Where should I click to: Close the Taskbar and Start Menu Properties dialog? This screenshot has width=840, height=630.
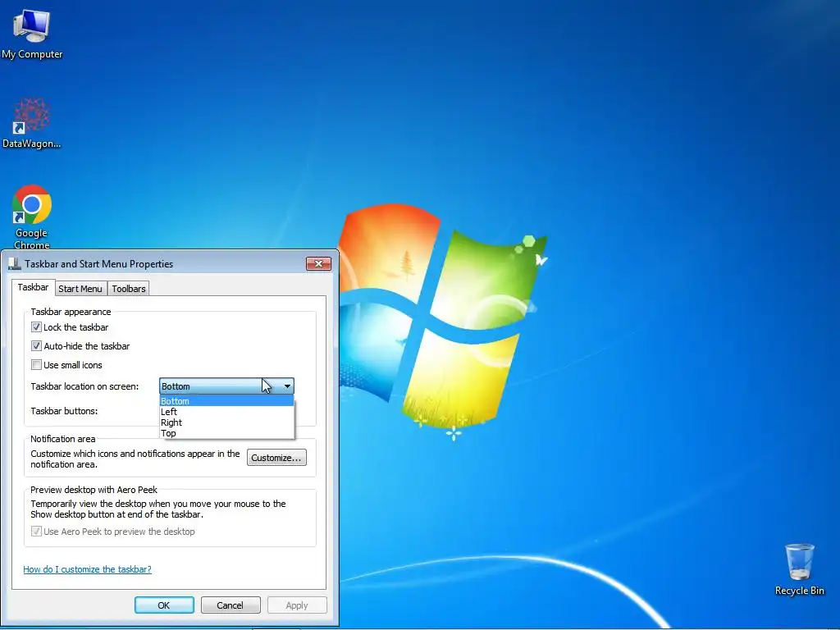point(319,263)
